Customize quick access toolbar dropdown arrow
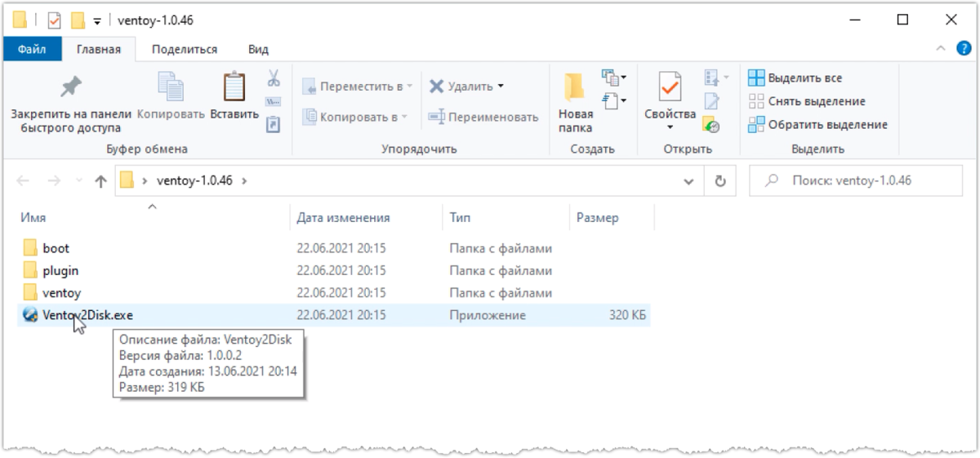Viewport: 980px width, 458px height. click(x=96, y=20)
